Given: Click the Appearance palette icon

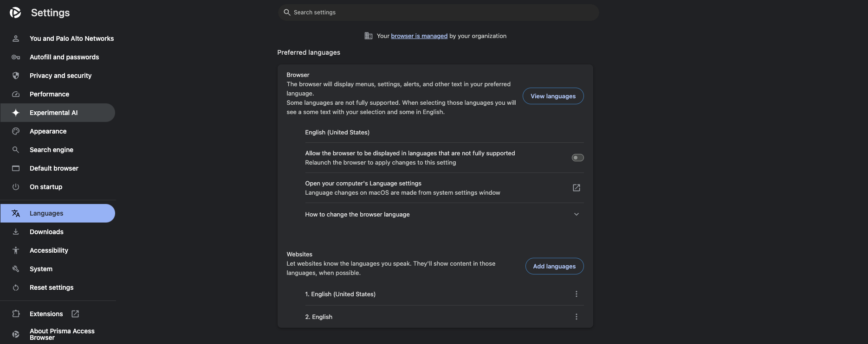Looking at the screenshot, I should click(x=16, y=131).
